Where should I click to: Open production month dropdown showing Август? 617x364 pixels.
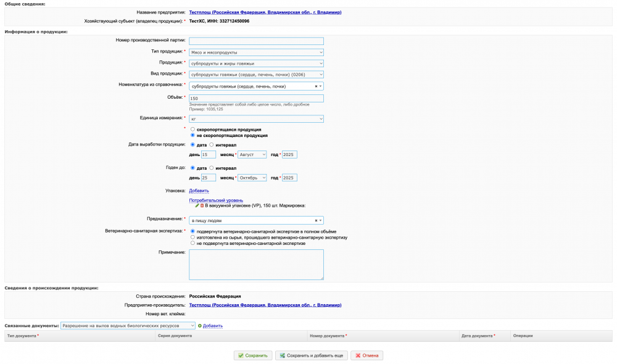point(252,154)
